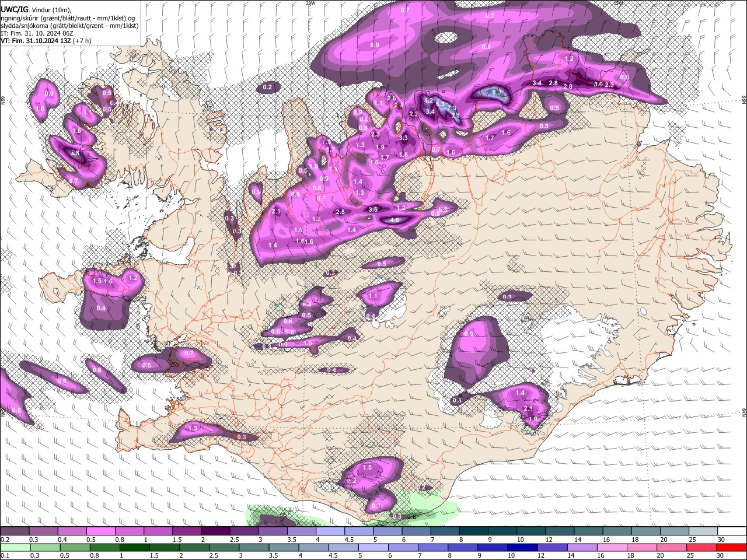Click the '64N' latitude label
The width and height of the screenshot is (747, 560).
coord(744,412)
